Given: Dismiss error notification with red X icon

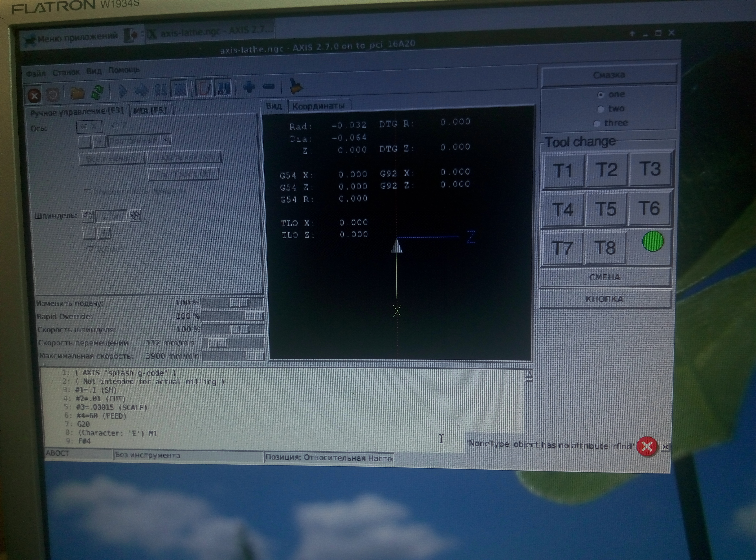Looking at the screenshot, I should 647,447.
